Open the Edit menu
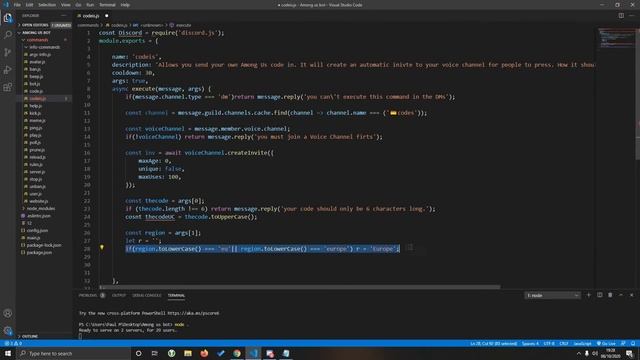The image size is (640, 360). coord(29,5)
